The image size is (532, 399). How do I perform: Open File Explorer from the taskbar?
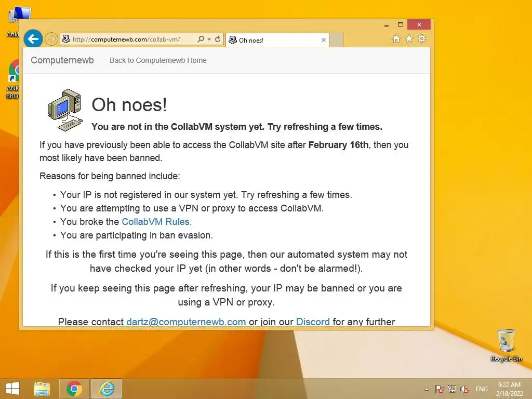click(42, 389)
